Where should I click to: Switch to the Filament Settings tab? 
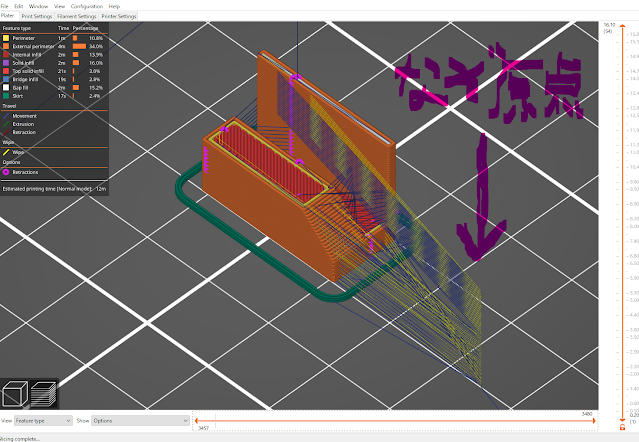pos(77,16)
